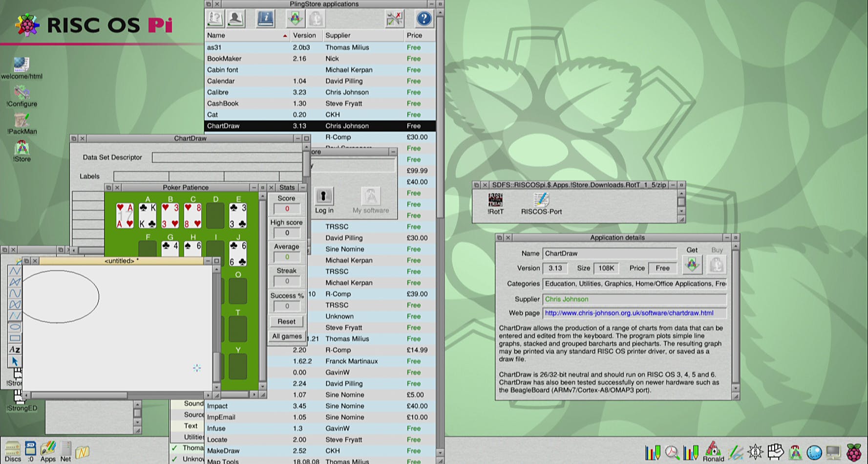This screenshot has width=868, height=464.
Task: Open the !PackMan desktop icon
Action: (x=21, y=123)
